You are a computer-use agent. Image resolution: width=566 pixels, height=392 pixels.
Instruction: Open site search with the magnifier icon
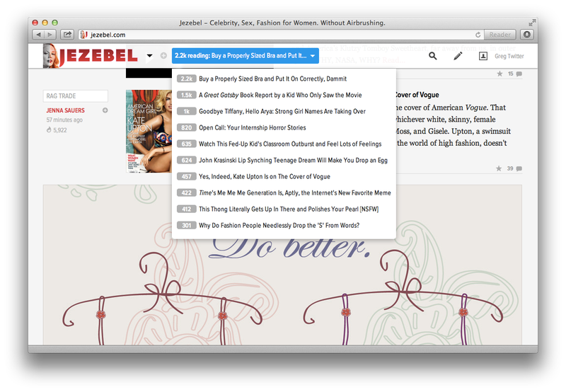click(433, 56)
